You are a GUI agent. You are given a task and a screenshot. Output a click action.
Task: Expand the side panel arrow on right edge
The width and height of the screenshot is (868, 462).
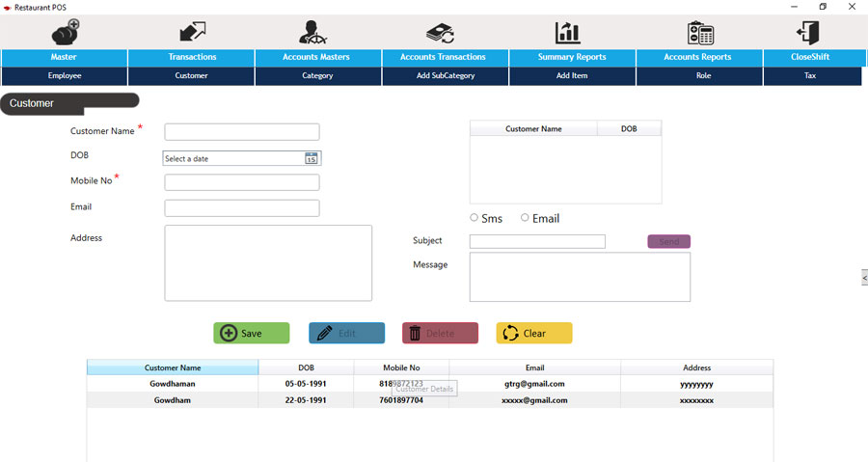(863, 278)
